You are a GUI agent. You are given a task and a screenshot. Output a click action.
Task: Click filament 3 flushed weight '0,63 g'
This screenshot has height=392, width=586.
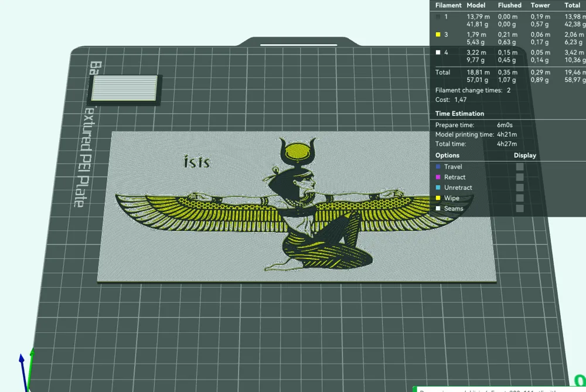click(507, 42)
